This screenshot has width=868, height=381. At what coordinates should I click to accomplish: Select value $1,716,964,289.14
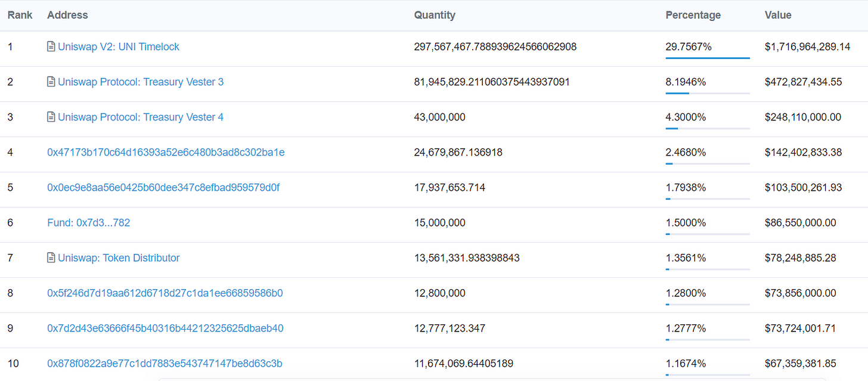[808, 47]
